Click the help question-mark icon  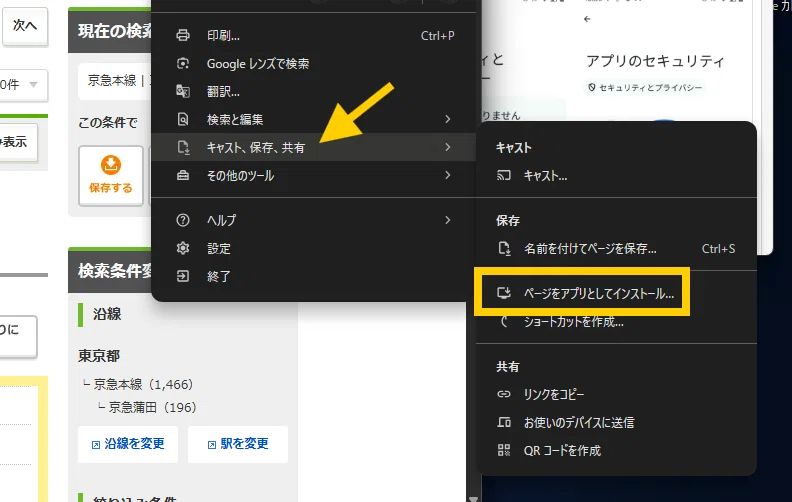183,220
